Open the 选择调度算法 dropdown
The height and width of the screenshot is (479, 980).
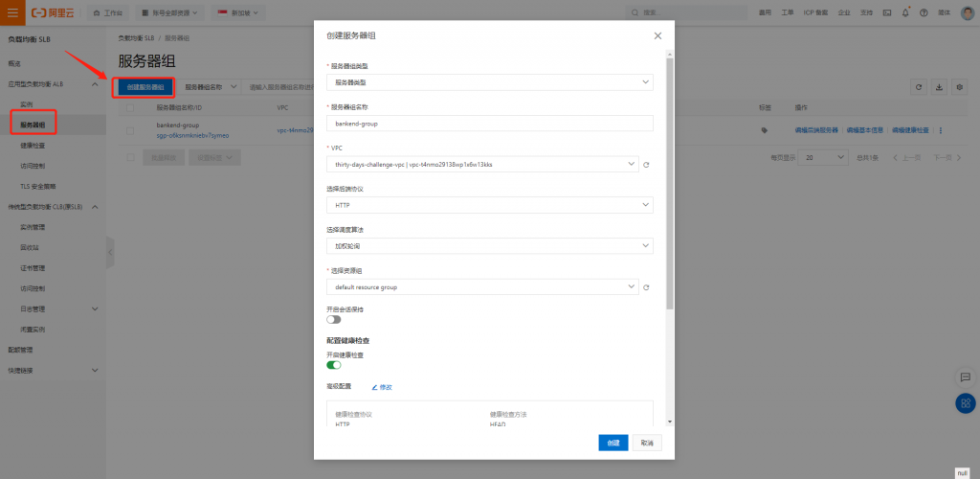489,246
